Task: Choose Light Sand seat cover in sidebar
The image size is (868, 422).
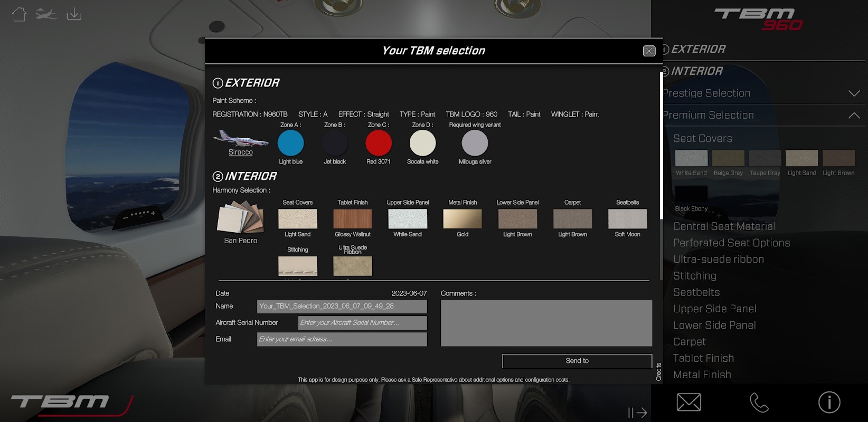Action: tap(801, 158)
